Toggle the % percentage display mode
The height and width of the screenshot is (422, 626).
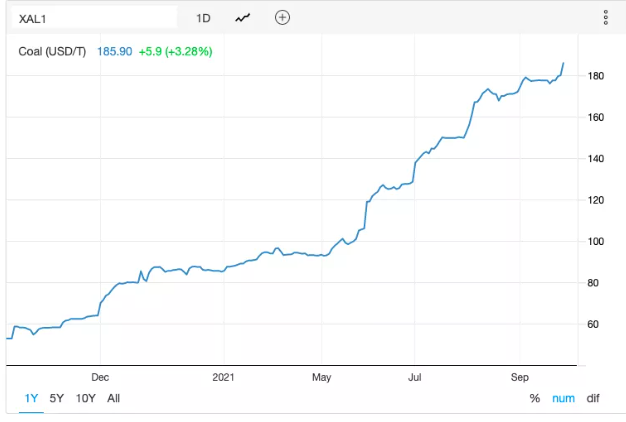535,398
